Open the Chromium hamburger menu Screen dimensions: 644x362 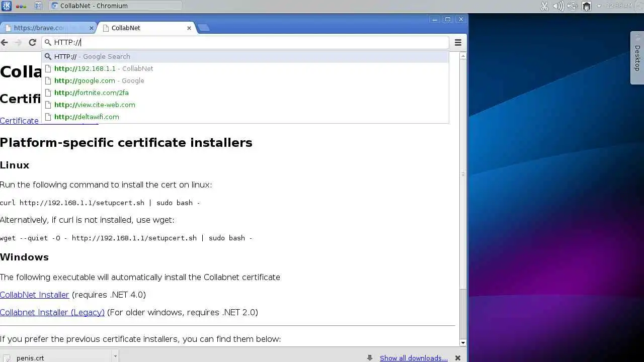458,43
